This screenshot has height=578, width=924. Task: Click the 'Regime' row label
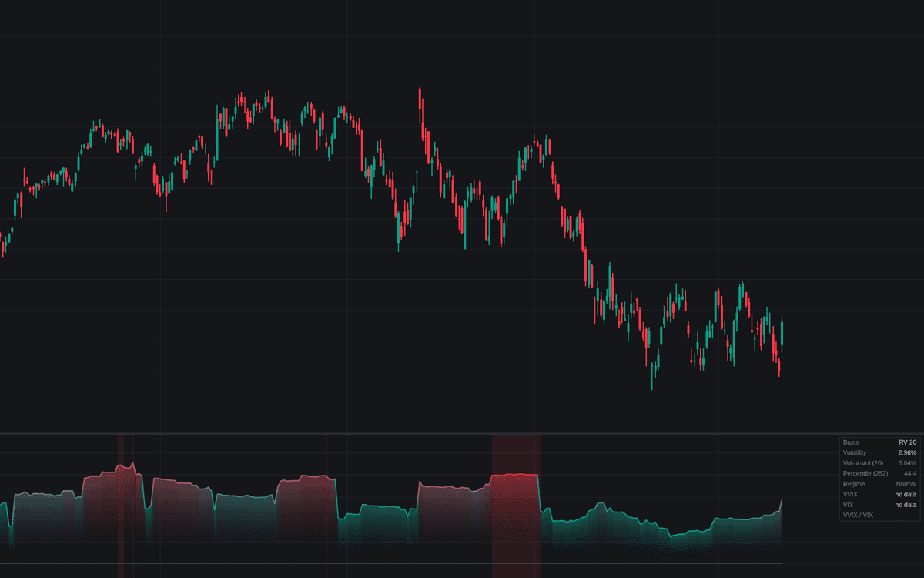[853, 483]
